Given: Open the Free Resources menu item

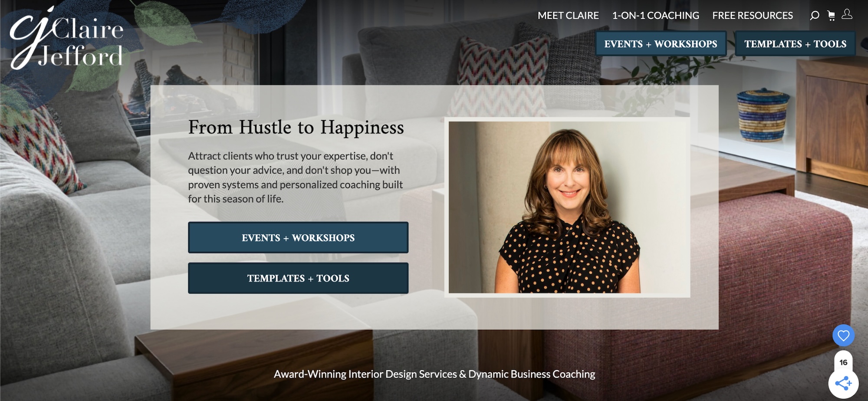Looking at the screenshot, I should coord(753,16).
